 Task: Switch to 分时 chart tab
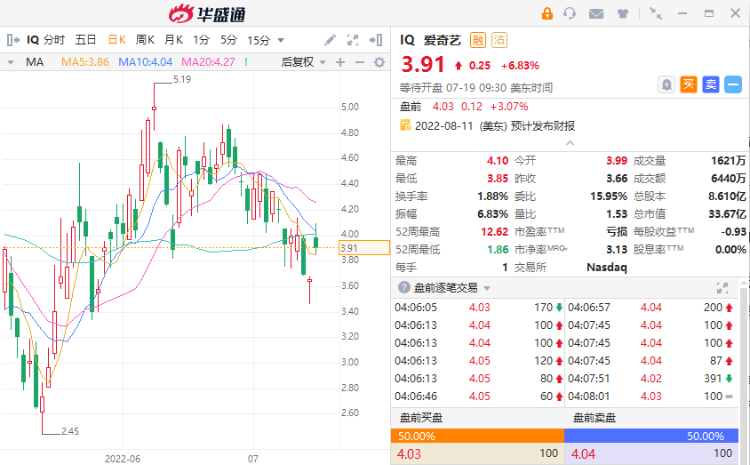pos(54,40)
